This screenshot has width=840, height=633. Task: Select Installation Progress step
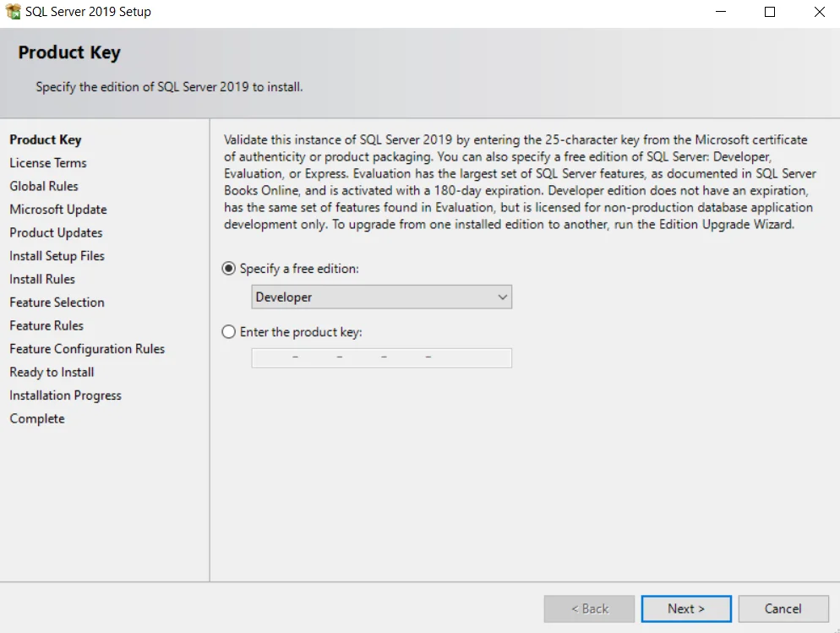pos(65,396)
